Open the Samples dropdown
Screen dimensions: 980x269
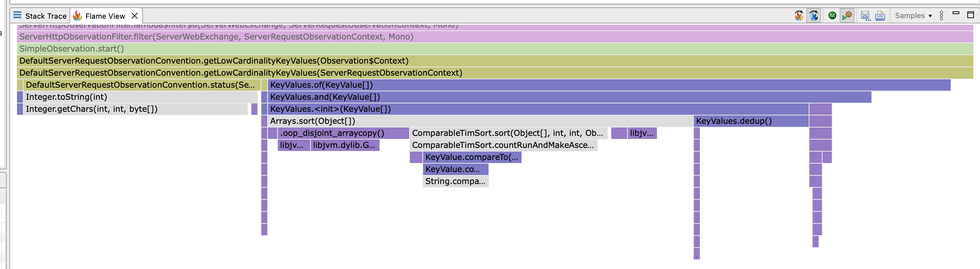tap(913, 16)
